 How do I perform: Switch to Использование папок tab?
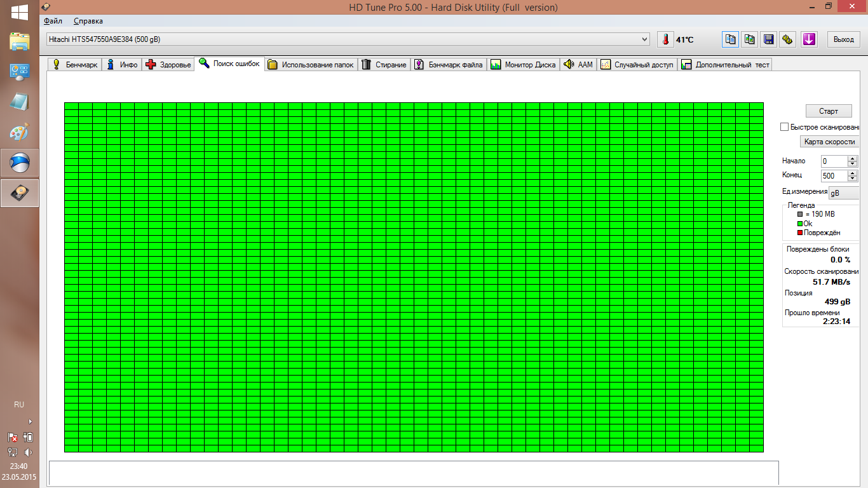coord(311,64)
